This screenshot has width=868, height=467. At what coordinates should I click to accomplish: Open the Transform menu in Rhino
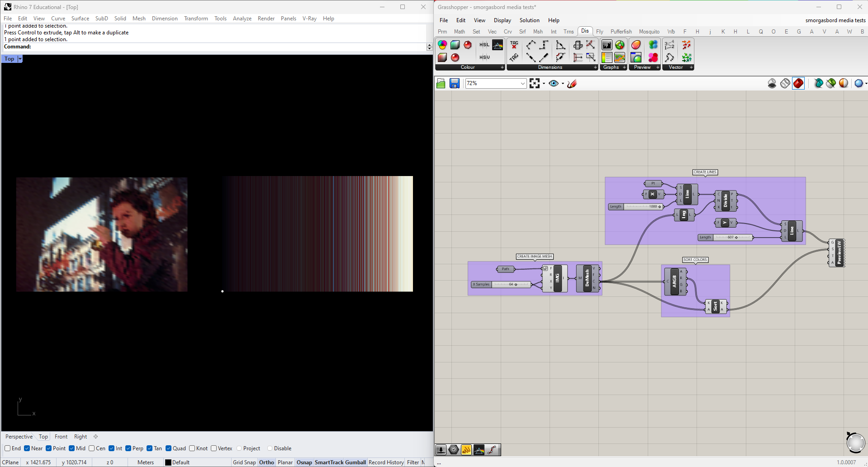[x=196, y=19]
